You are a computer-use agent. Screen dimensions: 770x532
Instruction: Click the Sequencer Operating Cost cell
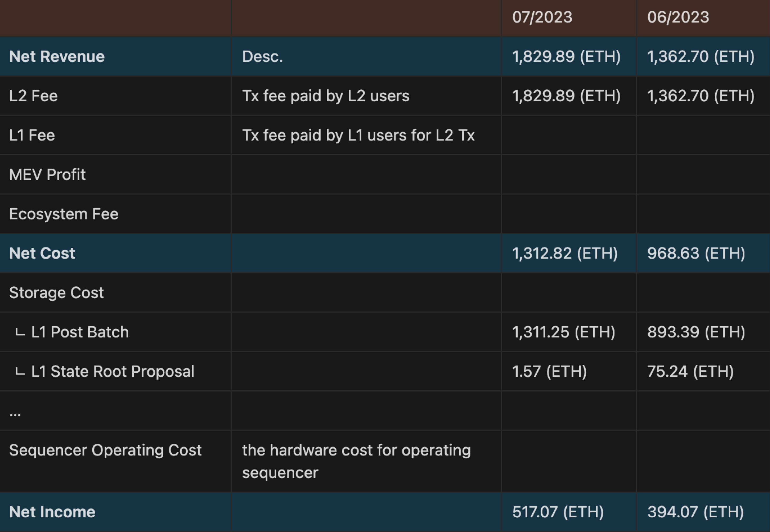[105, 450]
